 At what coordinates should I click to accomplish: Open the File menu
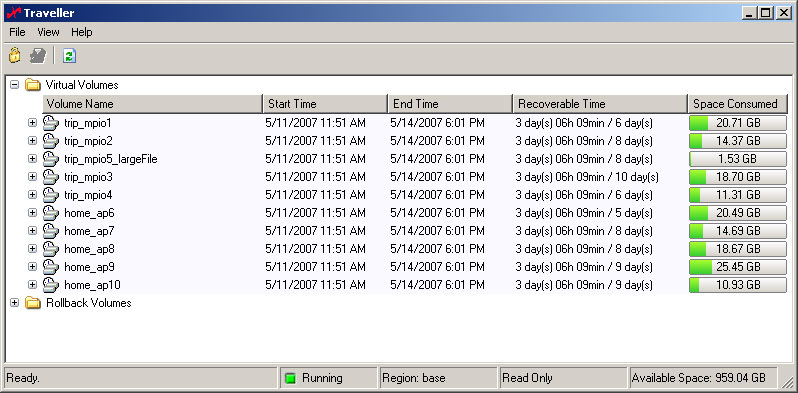click(x=17, y=32)
